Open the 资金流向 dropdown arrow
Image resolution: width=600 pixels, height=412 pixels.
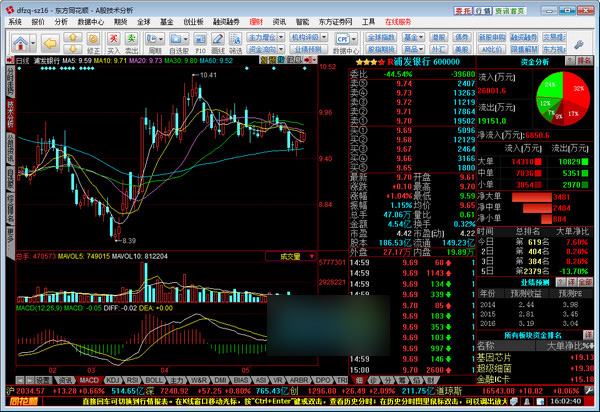click(x=281, y=49)
